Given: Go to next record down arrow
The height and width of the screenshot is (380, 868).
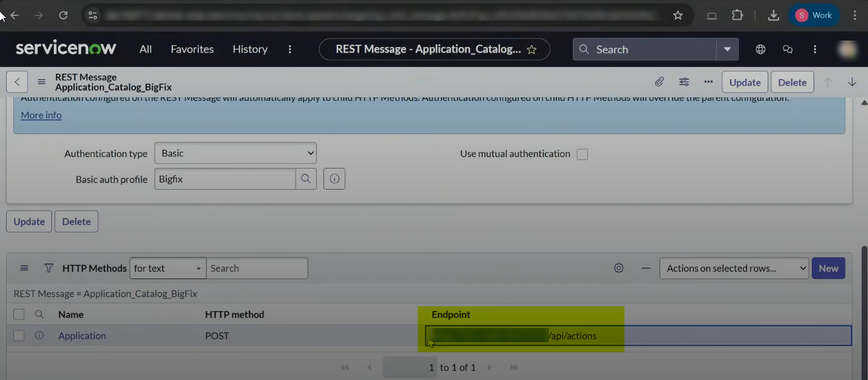Looking at the screenshot, I should 852,82.
